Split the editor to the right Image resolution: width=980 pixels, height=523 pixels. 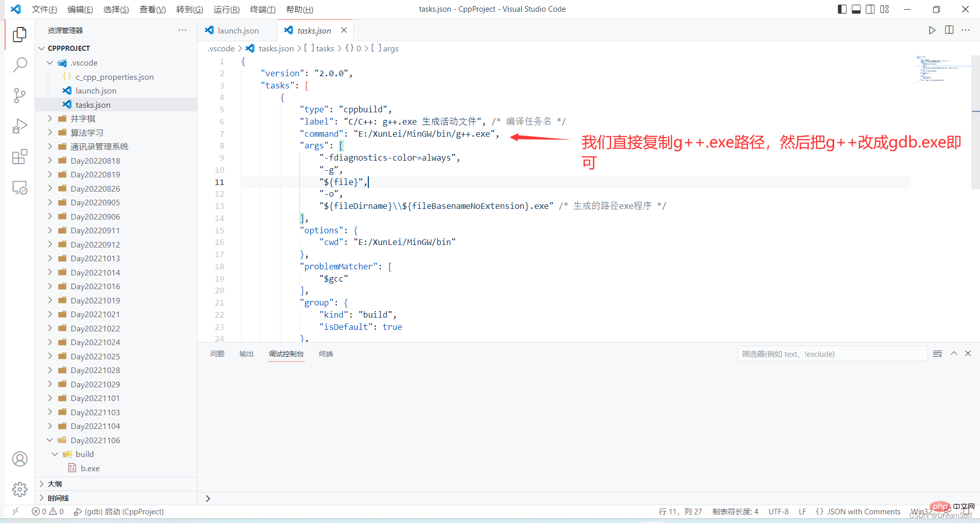click(949, 30)
